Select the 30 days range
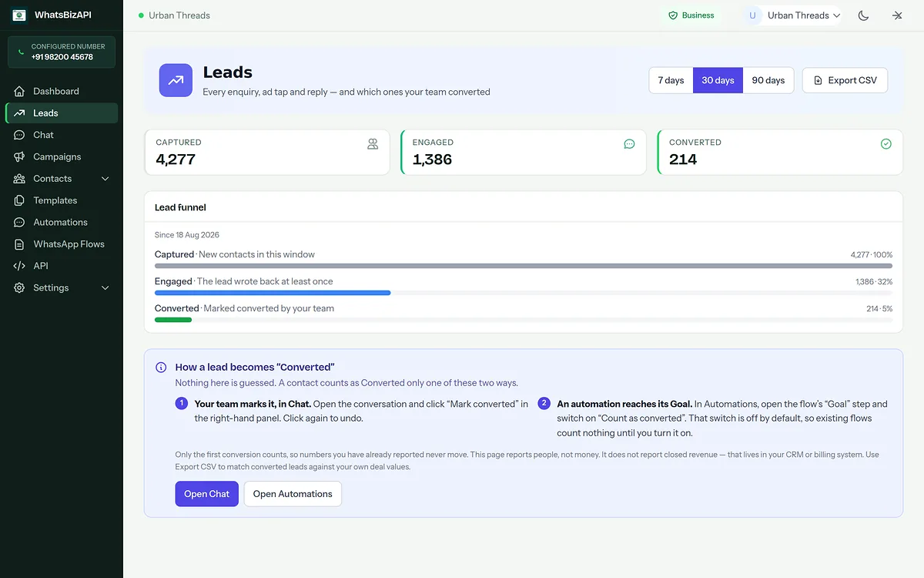The height and width of the screenshot is (578, 924). [x=718, y=80]
